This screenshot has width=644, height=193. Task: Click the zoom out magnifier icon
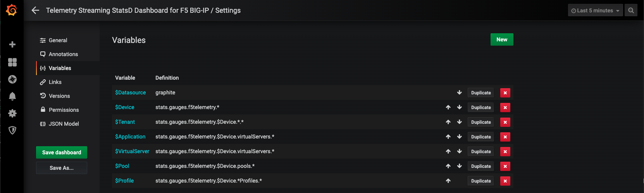631,10
